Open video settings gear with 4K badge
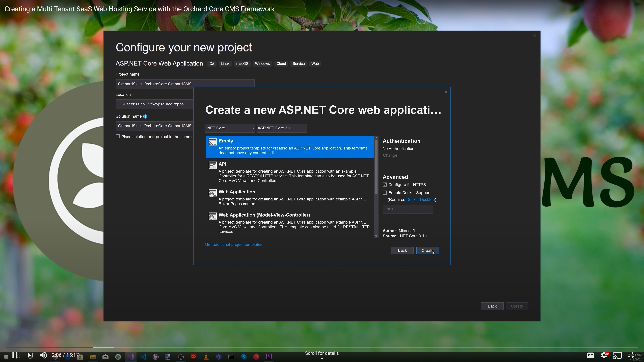Image resolution: width=644 pixels, height=362 pixels. click(x=604, y=355)
